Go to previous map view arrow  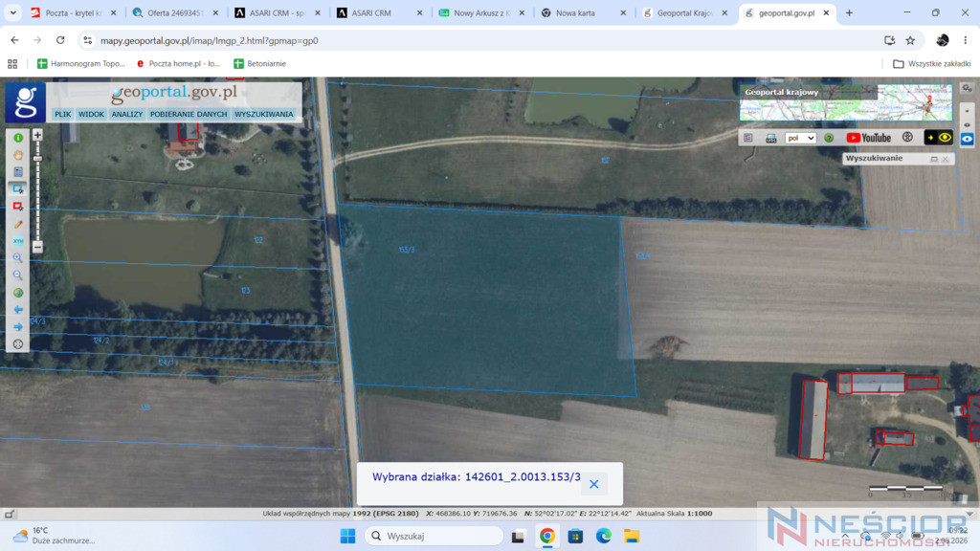(18, 310)
